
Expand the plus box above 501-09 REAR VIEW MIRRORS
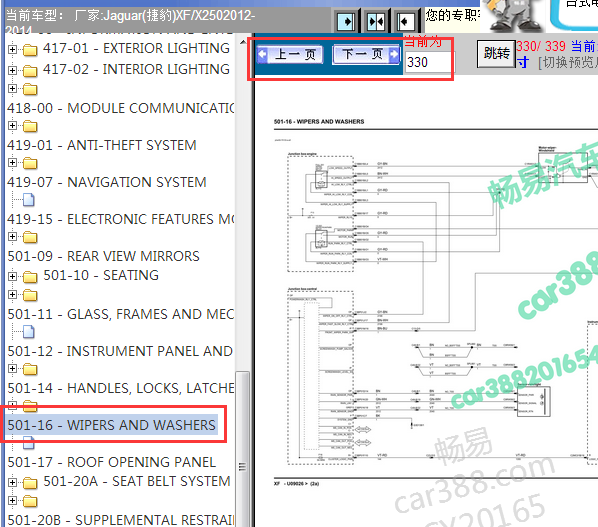pos(12,236)
